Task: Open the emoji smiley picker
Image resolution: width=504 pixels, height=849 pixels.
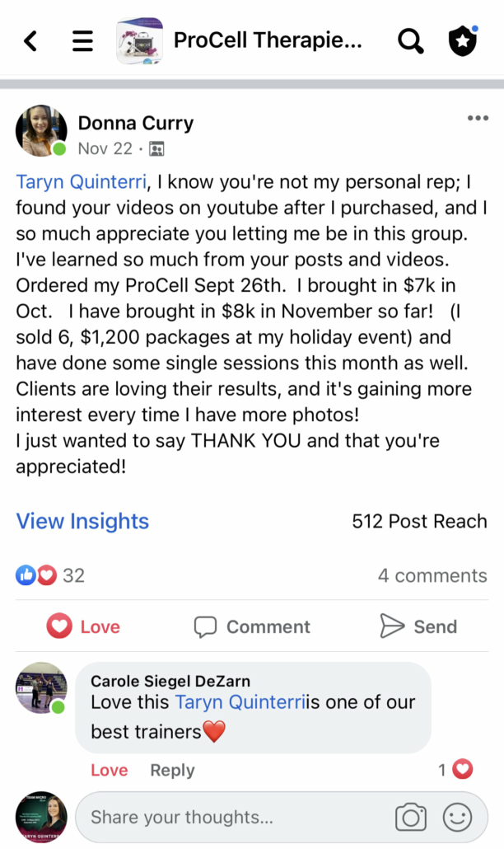Action: (457, 817)
